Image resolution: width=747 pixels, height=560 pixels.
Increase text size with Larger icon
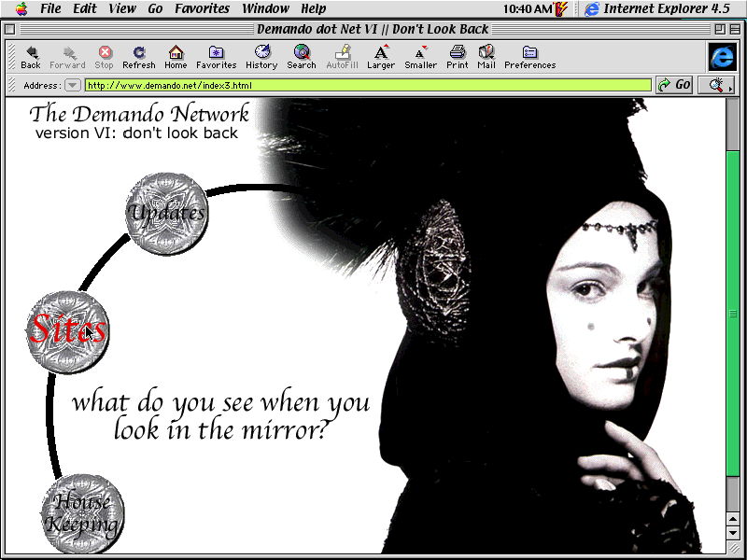(x=381, y=57)
